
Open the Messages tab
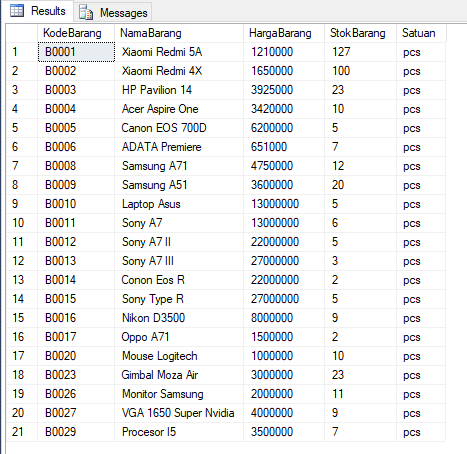113,12
